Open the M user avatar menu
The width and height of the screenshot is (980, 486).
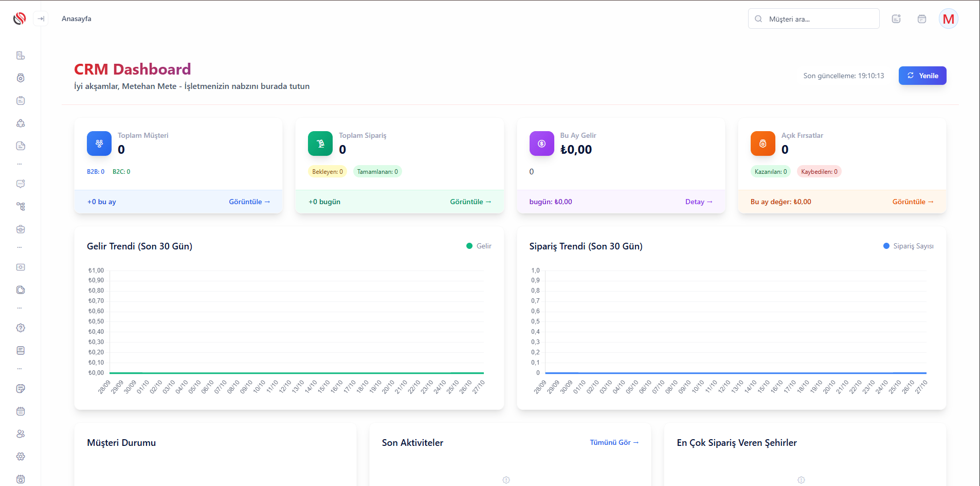tap(948, 19)
